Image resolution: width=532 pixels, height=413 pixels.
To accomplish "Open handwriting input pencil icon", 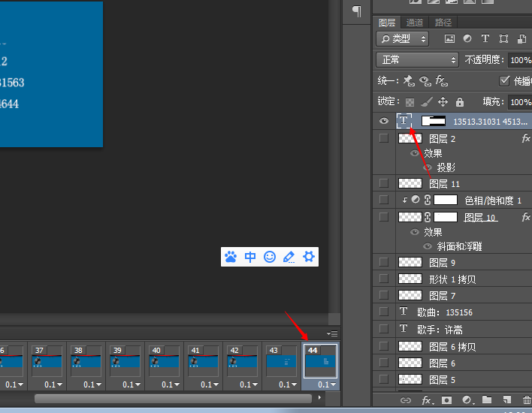I will pyautogui.click(x=289, y=257).
